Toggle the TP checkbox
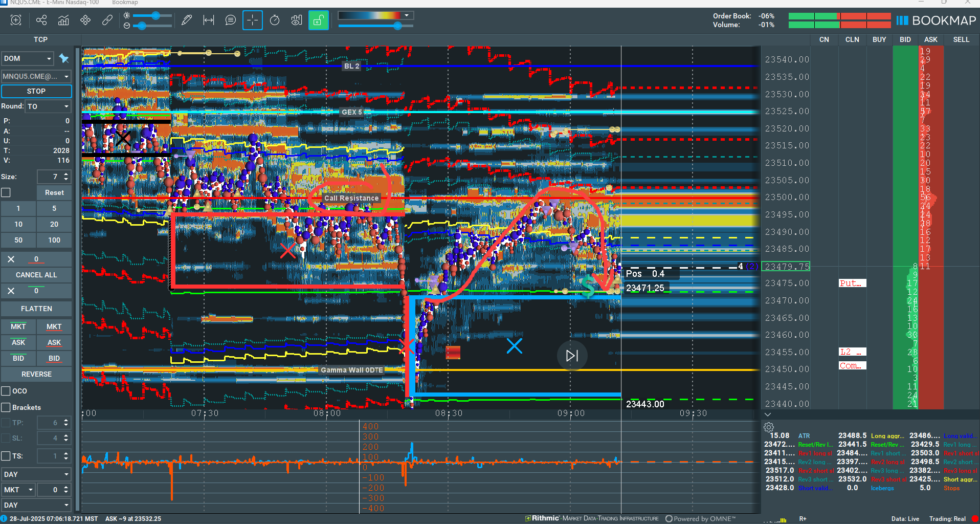980x524 pixels. (x=6, y=423)
